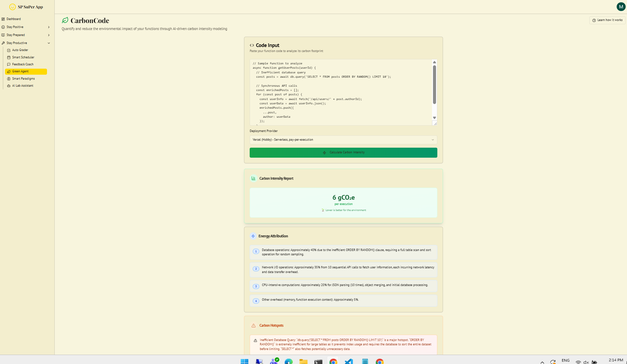Click the CarbonCode page title
The image size is (627, 364).
click(x=90, y=21)
